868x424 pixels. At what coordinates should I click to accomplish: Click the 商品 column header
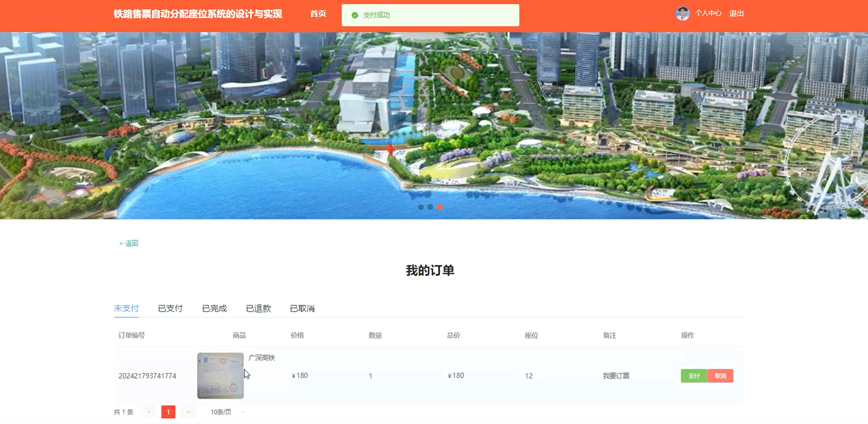click(239, 335)
